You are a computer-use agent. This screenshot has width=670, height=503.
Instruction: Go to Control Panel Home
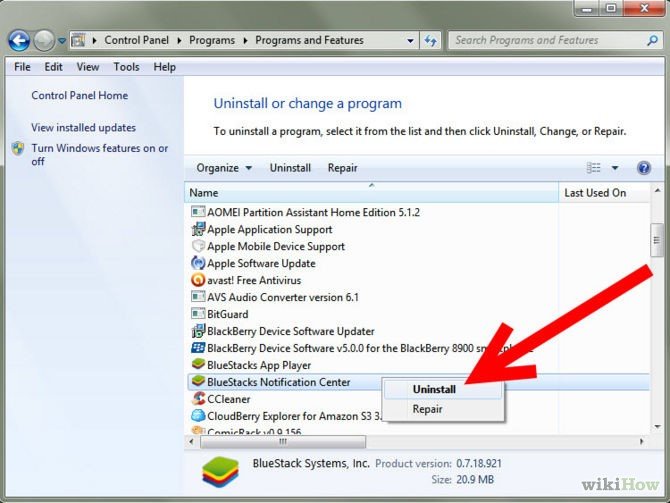(79, 95)
